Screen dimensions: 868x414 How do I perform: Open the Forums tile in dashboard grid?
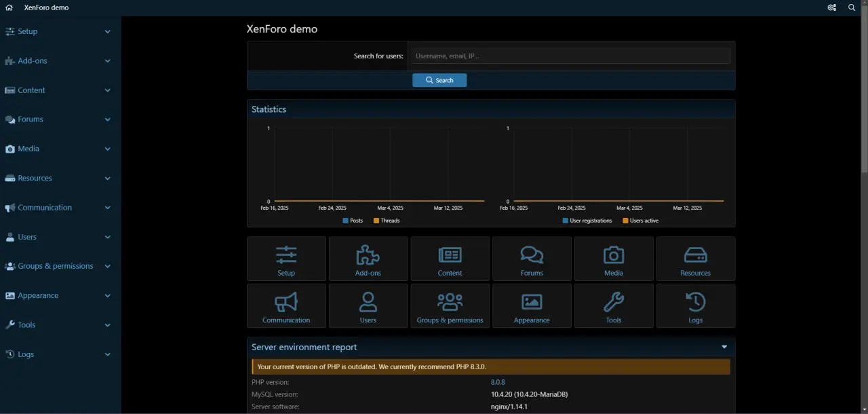532,259
